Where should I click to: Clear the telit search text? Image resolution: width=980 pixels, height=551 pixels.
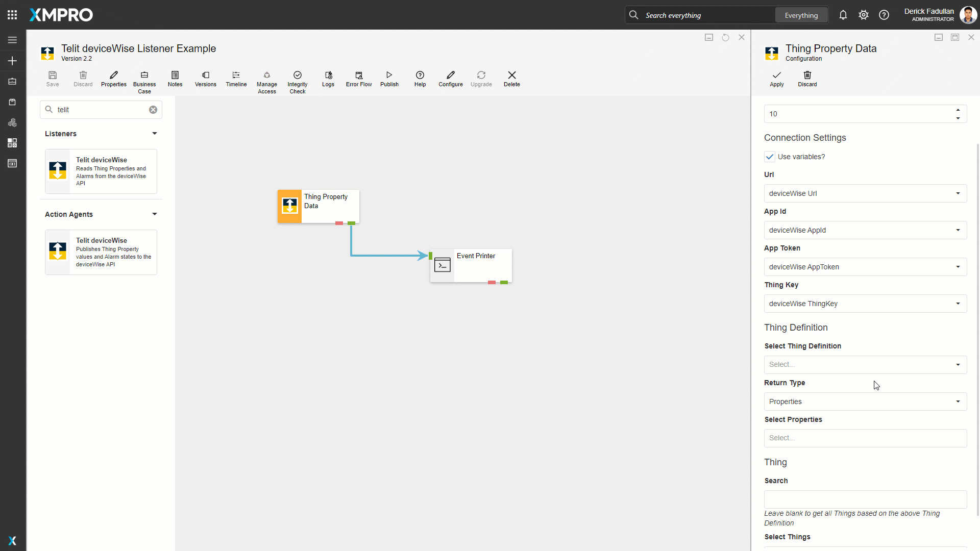point(153,110)
